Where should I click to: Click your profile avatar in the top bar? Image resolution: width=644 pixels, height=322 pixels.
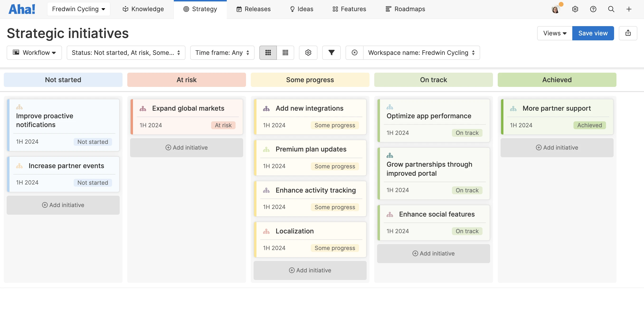(x=556, y=9)
